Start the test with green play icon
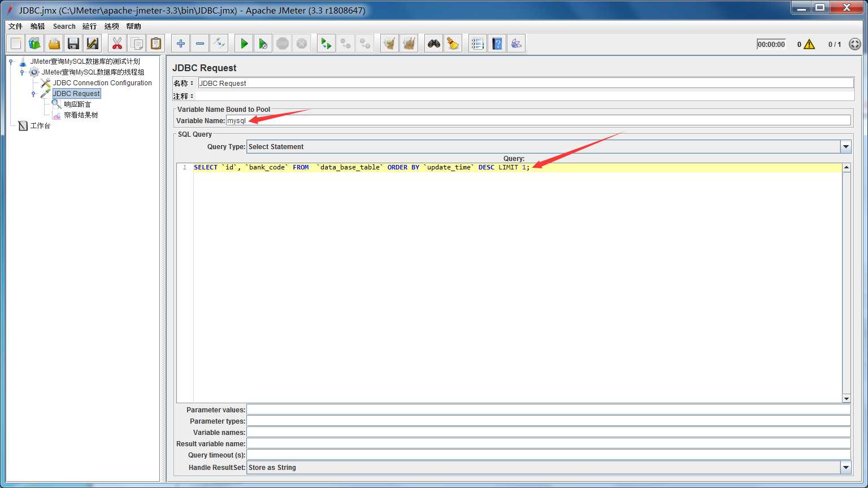The image size is (868, 488). 244,43
